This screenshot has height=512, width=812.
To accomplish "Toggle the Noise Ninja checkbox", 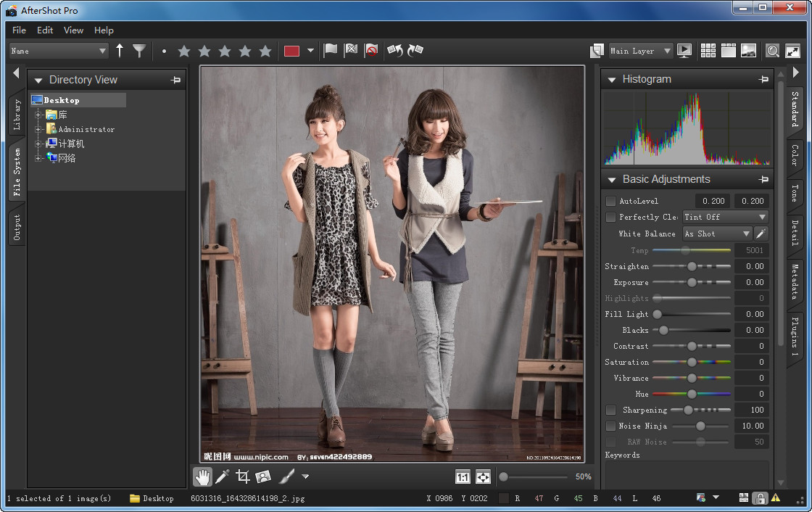I will click(610, 426).
